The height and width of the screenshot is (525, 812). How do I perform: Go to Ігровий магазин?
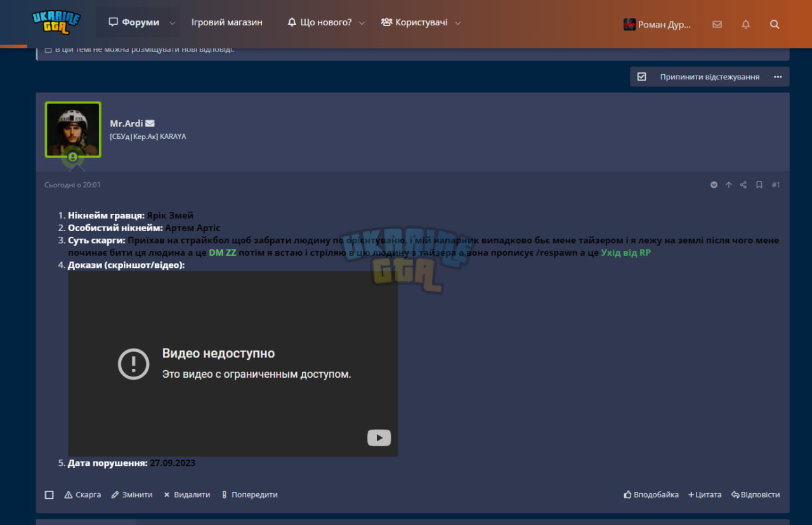click(226, 22)
